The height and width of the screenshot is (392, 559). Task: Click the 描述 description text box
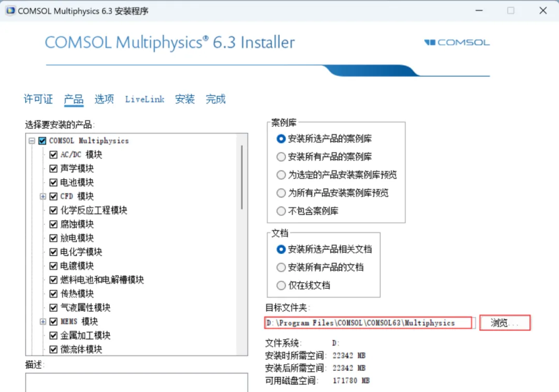(x=137, y=382)
